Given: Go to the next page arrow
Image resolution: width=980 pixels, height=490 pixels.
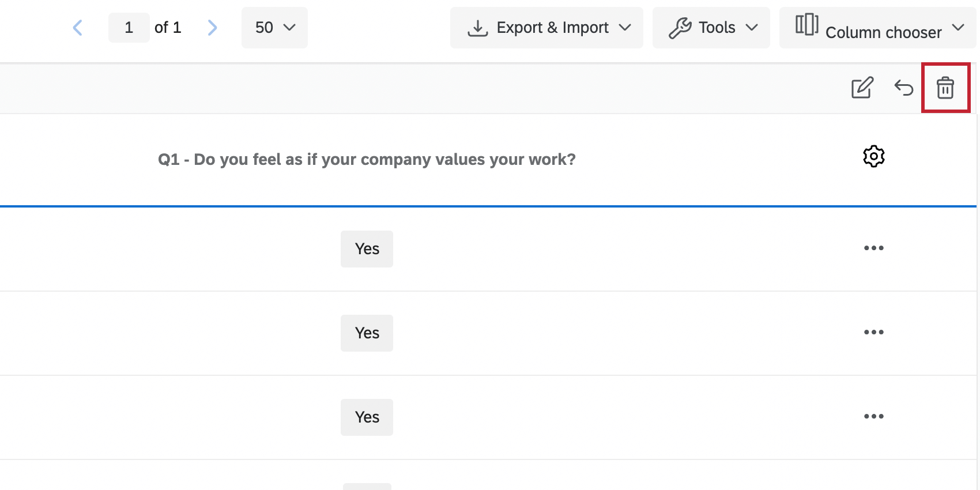Looking at the screenshot, I should pos(213,27).
